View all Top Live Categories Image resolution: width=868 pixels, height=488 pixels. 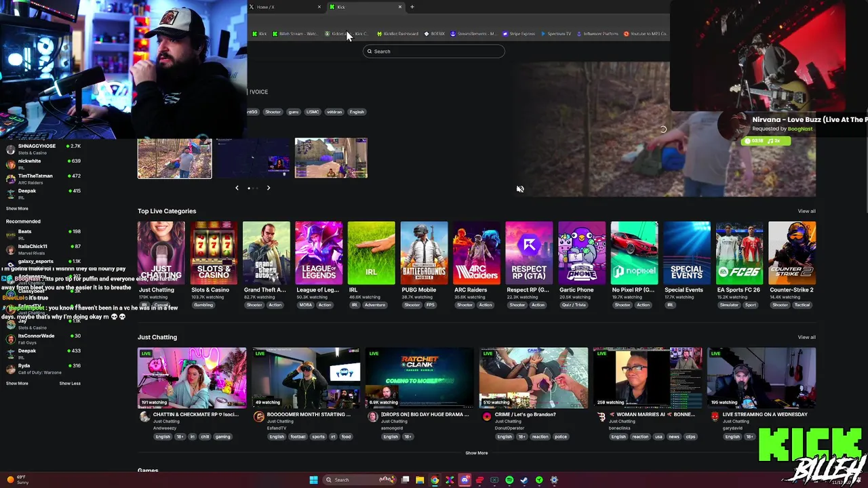click(x=806, y=211)
